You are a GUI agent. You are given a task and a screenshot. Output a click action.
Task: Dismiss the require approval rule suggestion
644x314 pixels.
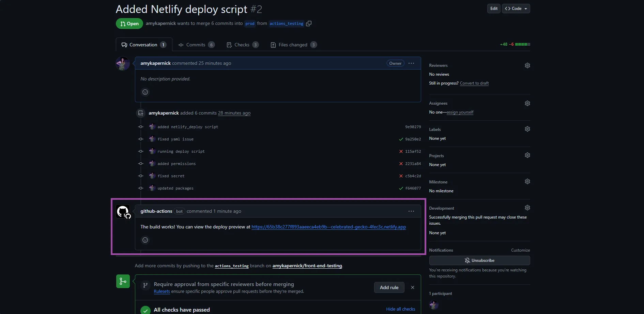tap(412, 287)
